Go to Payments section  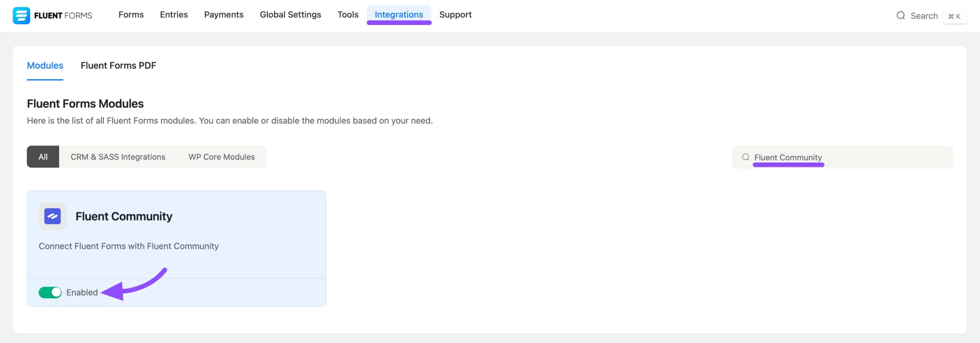point(224,15)
